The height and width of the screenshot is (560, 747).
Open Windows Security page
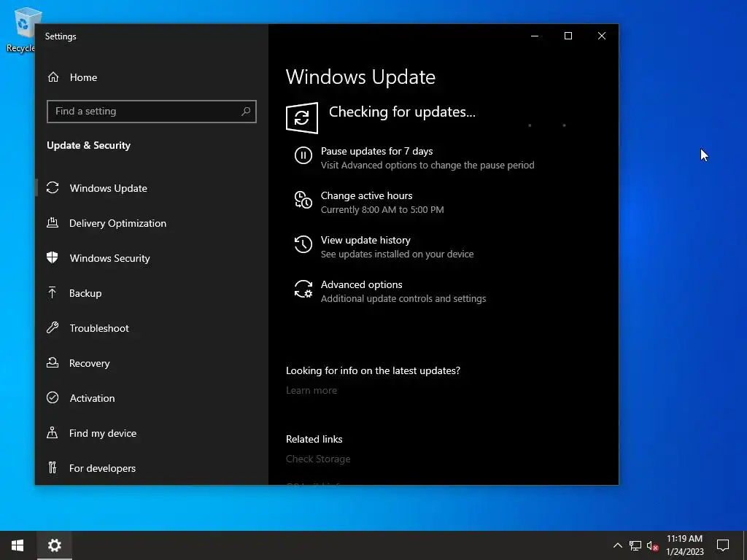tap(152, 258)
